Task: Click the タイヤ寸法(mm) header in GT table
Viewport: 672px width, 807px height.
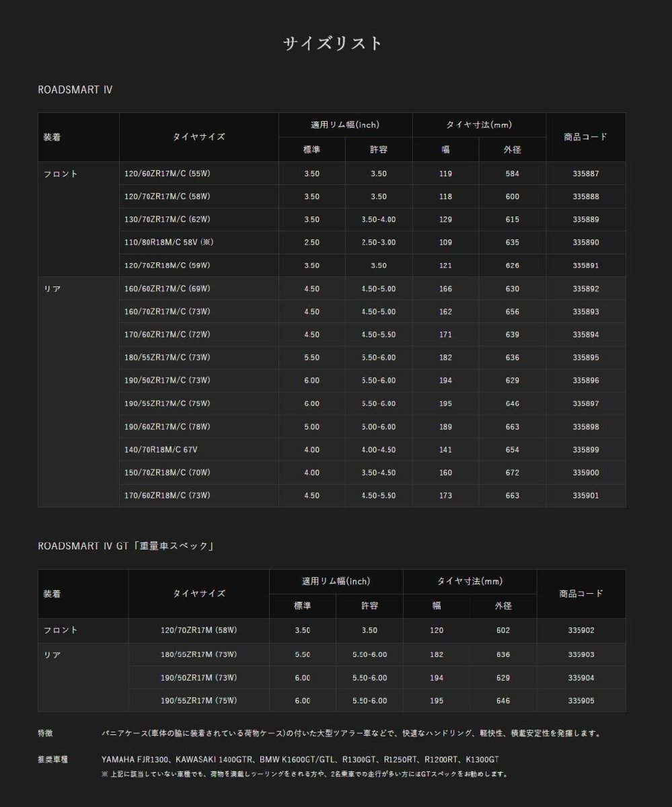Action: (x=470, y=581)
